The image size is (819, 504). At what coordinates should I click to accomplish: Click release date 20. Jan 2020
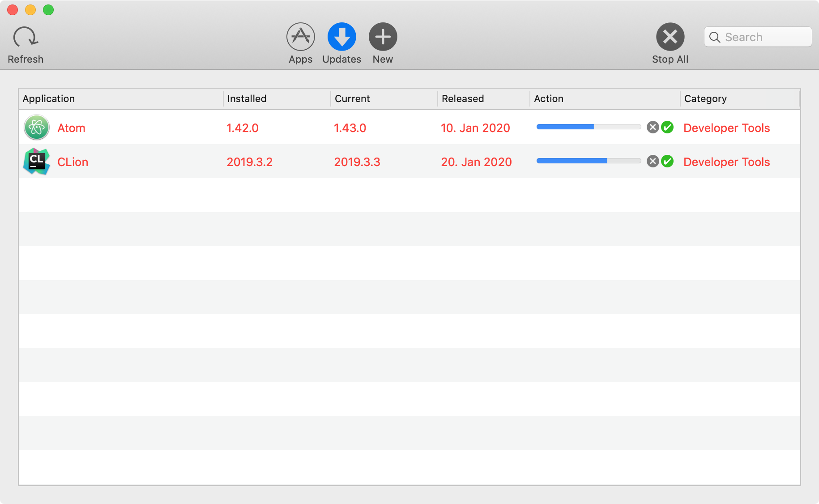[x=476, y=162]
